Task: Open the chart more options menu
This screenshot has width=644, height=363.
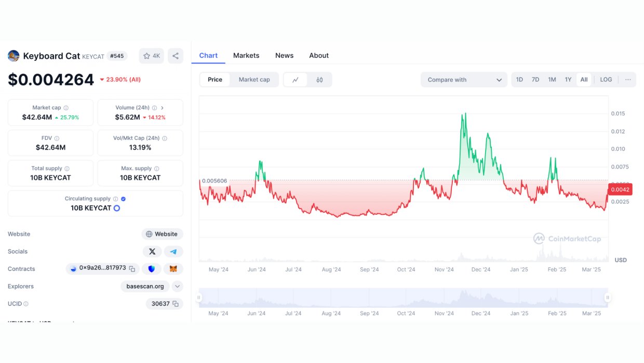Action: 628,80
